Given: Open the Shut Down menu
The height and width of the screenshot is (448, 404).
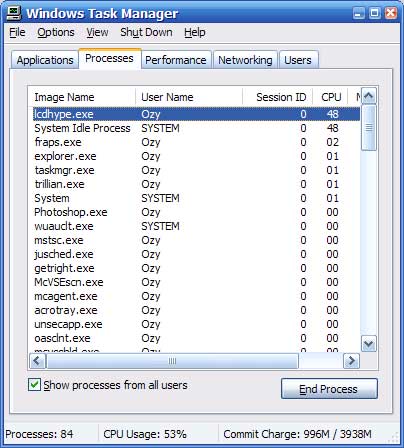Looking at the screenshot, I should click(x=146, y=32).
